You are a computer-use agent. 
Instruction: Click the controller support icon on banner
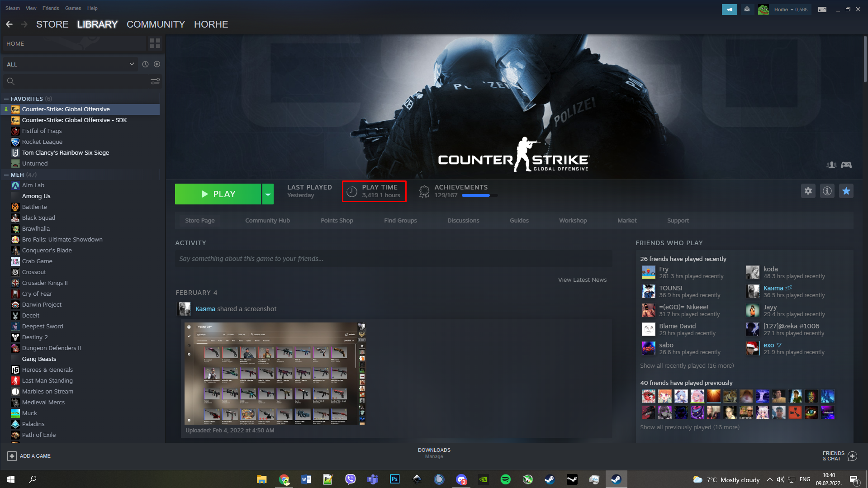(x=846, y=165)
